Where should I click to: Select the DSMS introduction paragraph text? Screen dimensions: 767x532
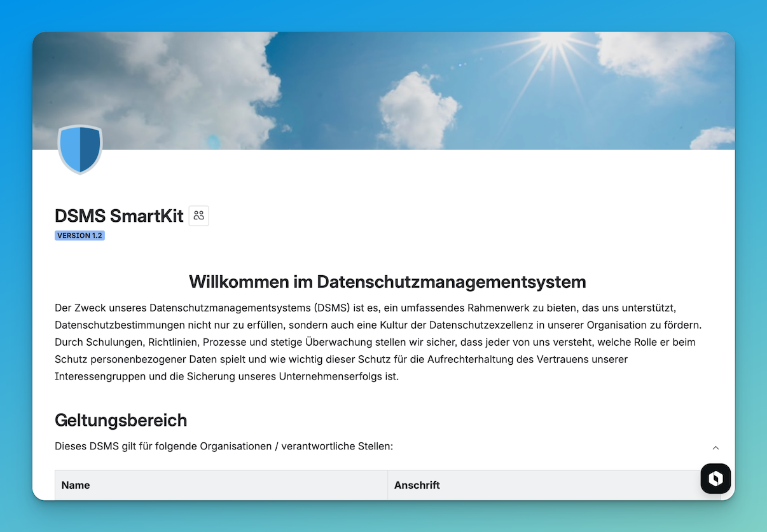(378, 341)
